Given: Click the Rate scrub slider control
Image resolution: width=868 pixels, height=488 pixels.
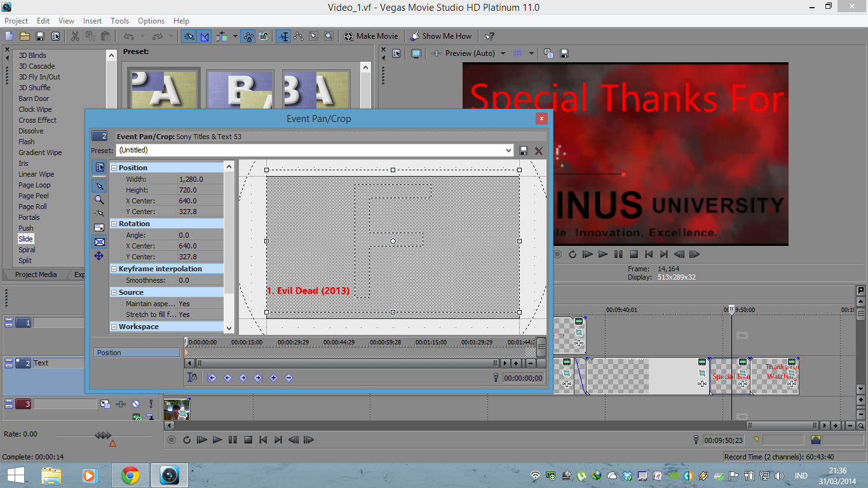Looking at the screenshot, I should pyautogui.click(x=103, y=435).
